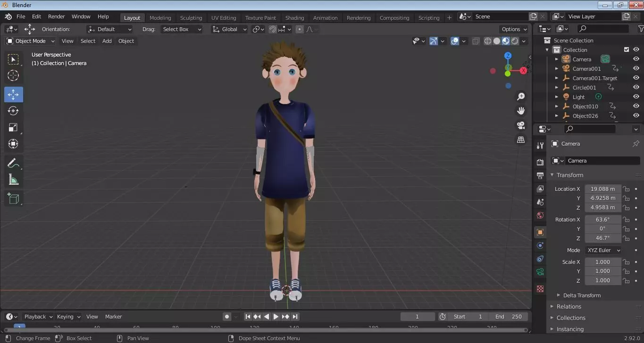Open the Object Constraint properties tab
Image resolution: width=644 pixels, height=343 pixels.
(540, 259)
